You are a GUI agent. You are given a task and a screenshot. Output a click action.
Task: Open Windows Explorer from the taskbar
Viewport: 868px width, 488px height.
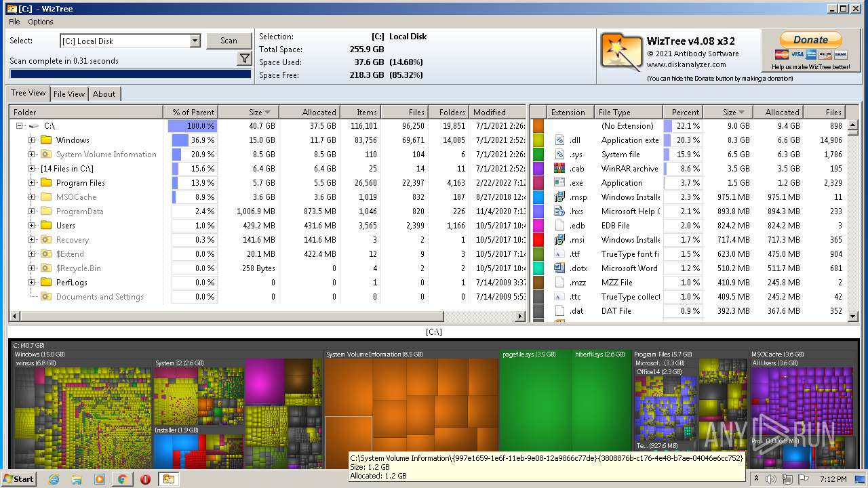tap(77, 479)
